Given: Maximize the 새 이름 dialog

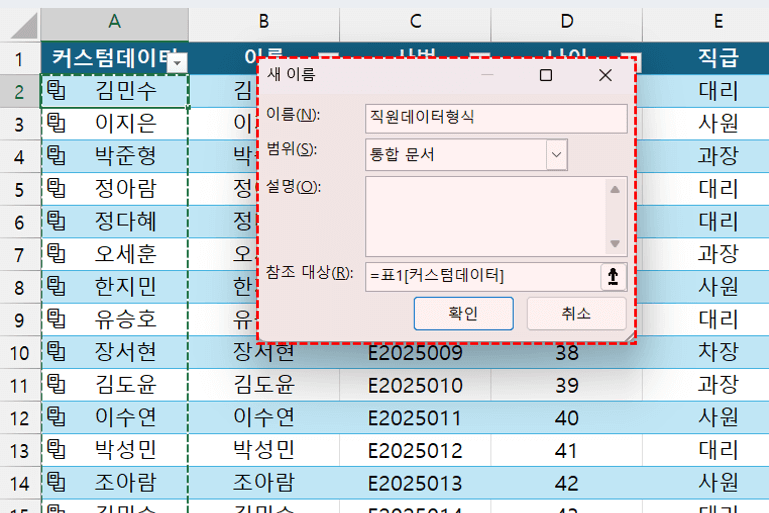Looking at the screenshot, I should coord(546,75).
